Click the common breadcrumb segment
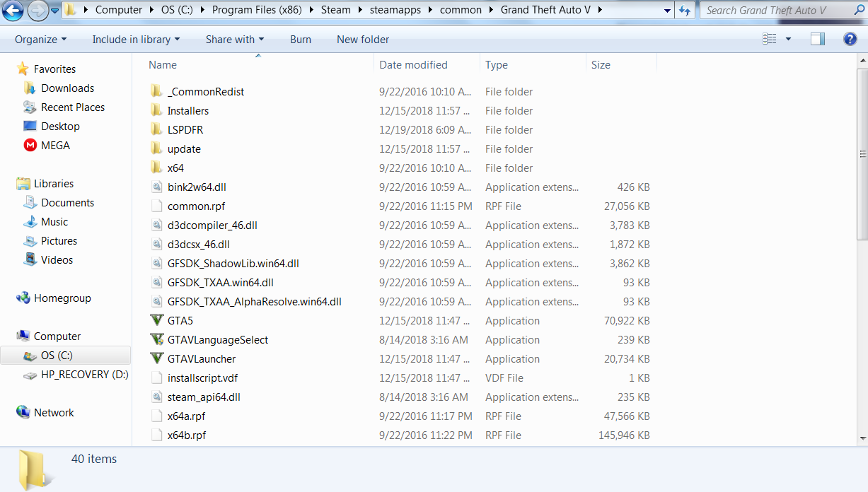This screenshot has width=868, height=492. [461, 10]
